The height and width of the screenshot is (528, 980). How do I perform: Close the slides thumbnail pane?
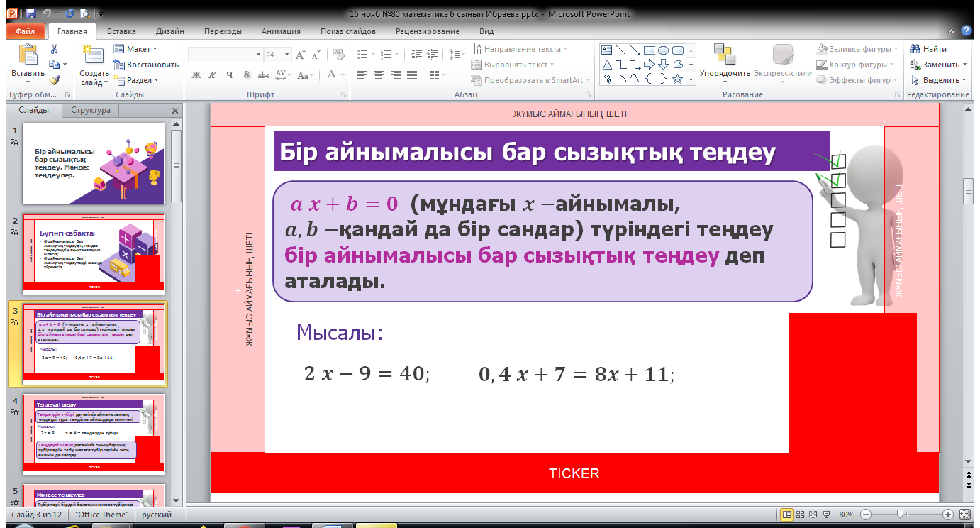tap(175, 111)
